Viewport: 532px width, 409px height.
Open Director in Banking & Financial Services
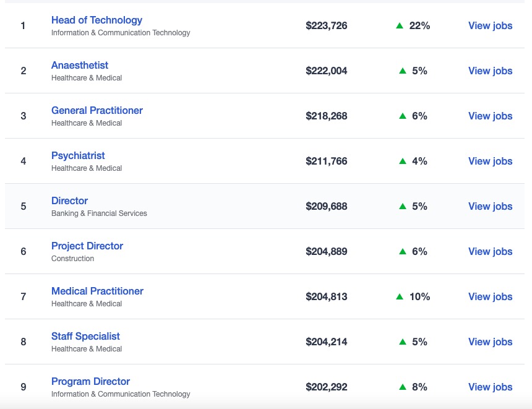coord(69,200)
